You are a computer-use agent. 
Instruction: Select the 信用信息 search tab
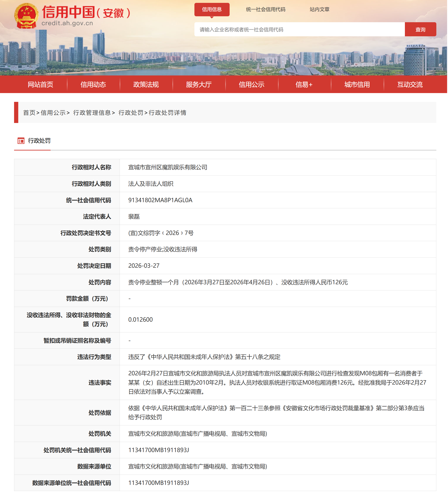pos(212,9)
